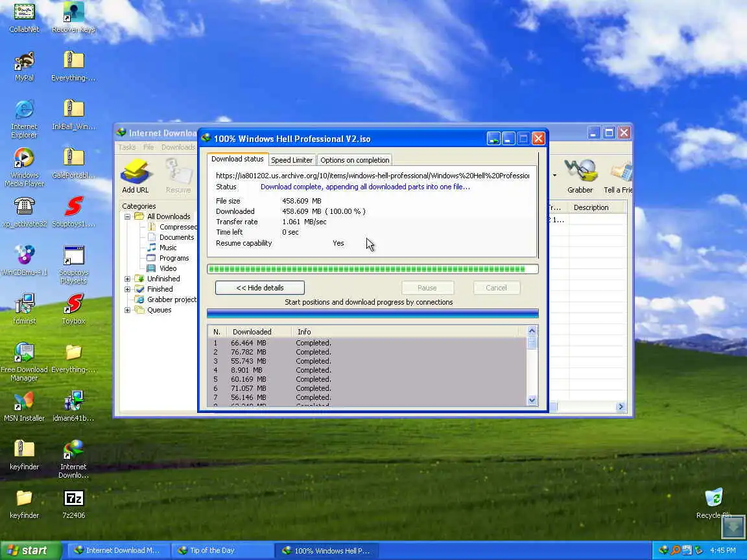The width and height of the screenshot is (747, 560).
Task: Click the Pause button
Action: pyautogui.click(x=427, y=288)
